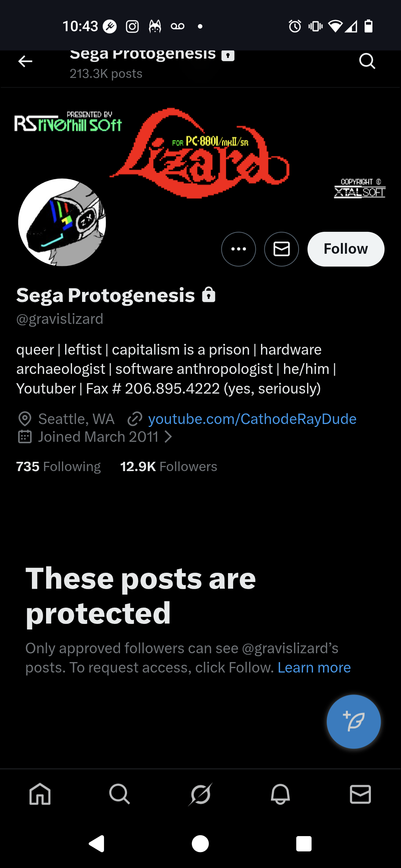This screenshot has width=401, height=868.
Task: View the profile avatar picture
Action: coord(62,222)
